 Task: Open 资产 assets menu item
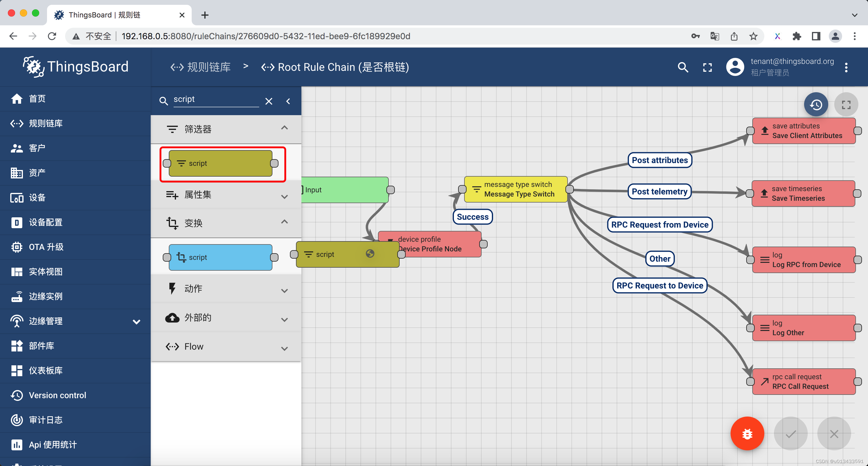pyautogui.click(x=75, y=173)
